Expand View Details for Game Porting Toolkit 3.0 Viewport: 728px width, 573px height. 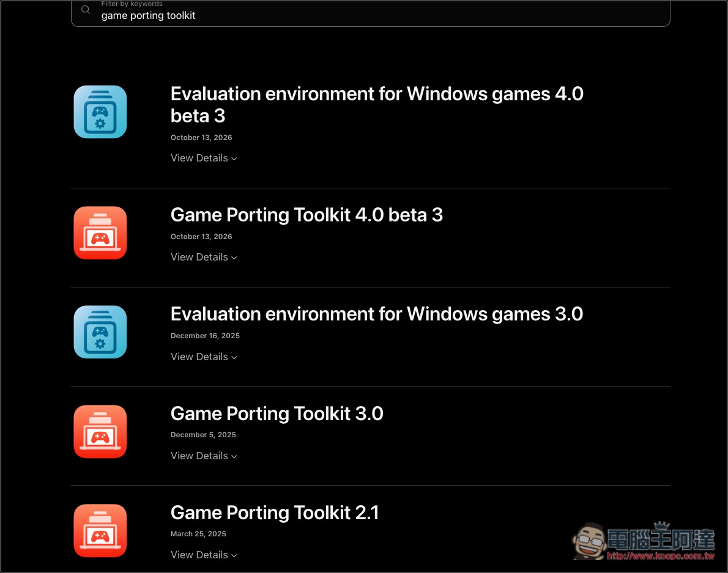click(204, 456)
